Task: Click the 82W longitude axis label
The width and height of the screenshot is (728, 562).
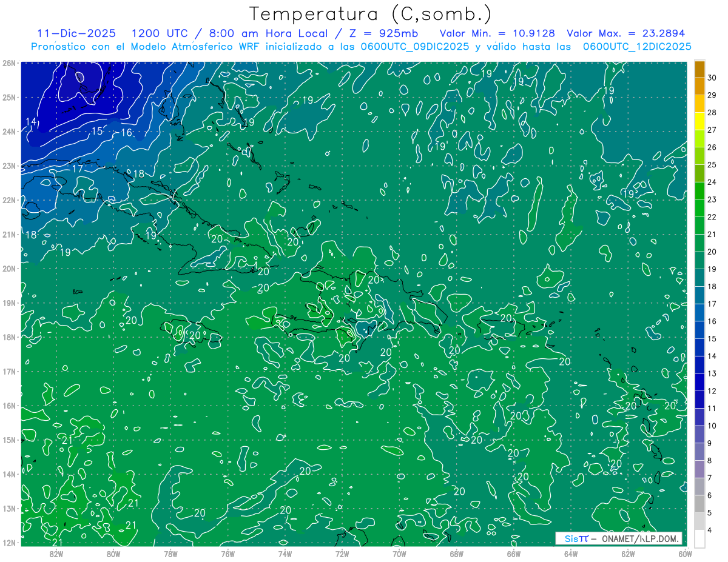Action: 56,553
